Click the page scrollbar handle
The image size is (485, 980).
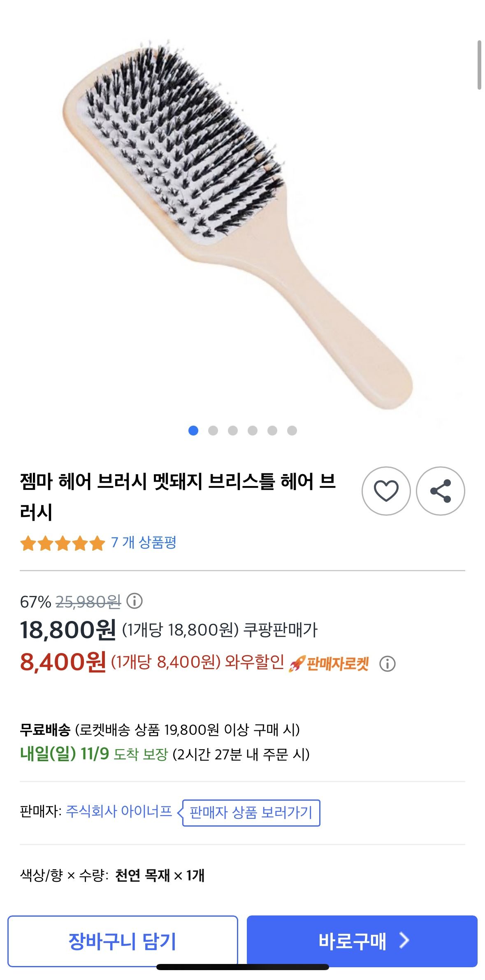pyautogui.click(x=479, y=65)
